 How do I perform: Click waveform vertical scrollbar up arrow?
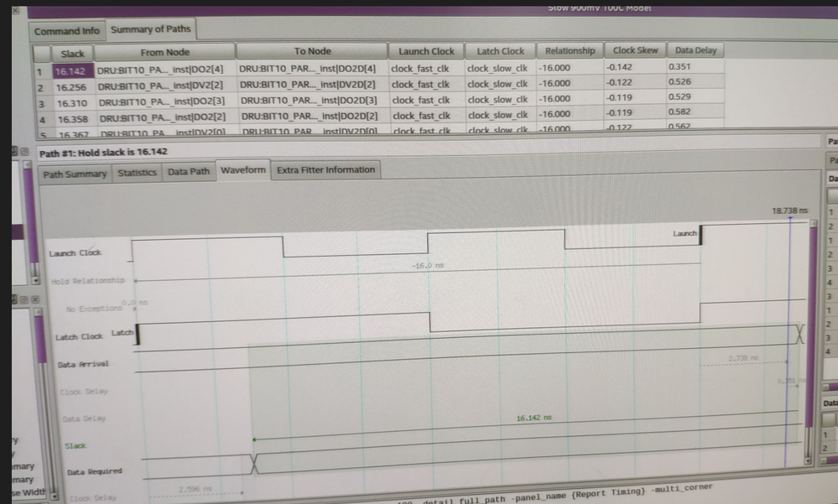click(814, 223)
